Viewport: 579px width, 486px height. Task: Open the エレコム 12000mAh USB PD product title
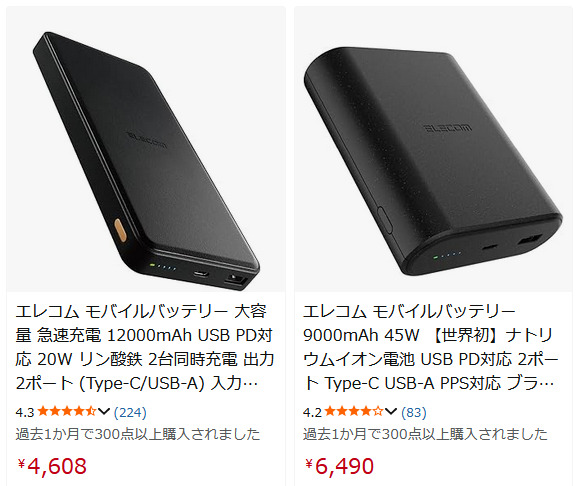(145, 348)
